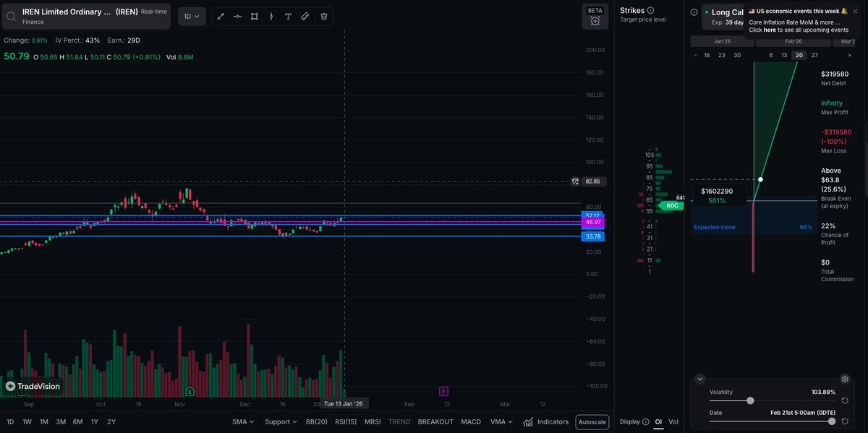The width and height of the screenshot is (868, 433).
Task: Click the 33.78 price level label
Action: click(592, 236)
